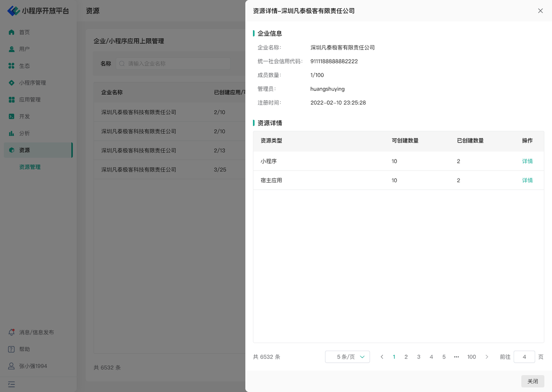Go to next page with right chevron
The height and width of the screenshot is (392, 552).
(487, 357)
